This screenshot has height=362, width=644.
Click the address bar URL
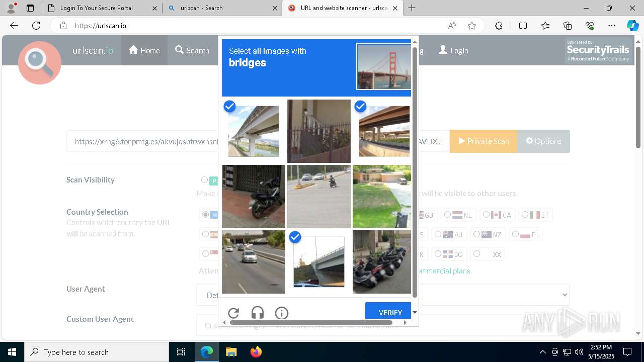coord(101,26)
